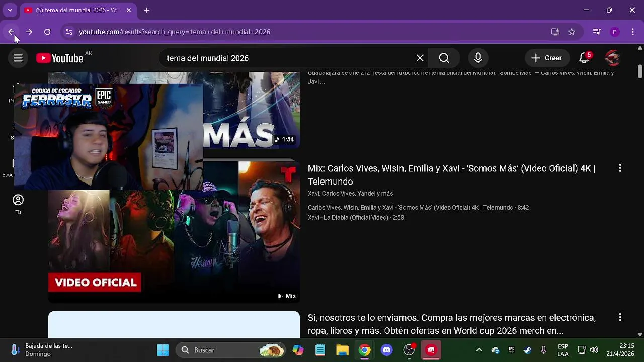Viewport: 644px width, 362px height.
Task: Open Discord from the taskbar
Action: (387, 350)
